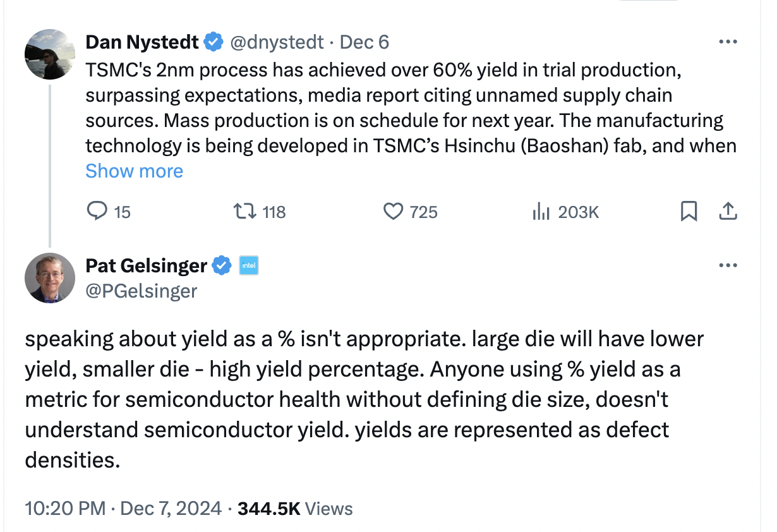
Task: Share Dan Nystedt's tweet
Action: point(728,211)
